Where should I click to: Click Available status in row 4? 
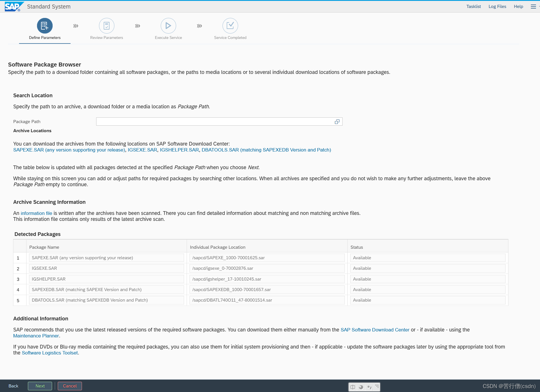click(x=428, y=290)
